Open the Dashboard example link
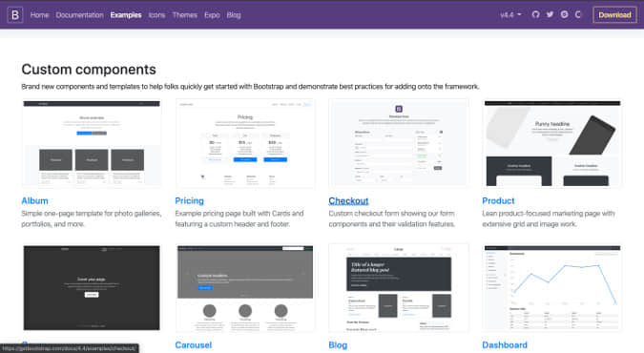This screenshot has width=644, height=353. (505, 344)
